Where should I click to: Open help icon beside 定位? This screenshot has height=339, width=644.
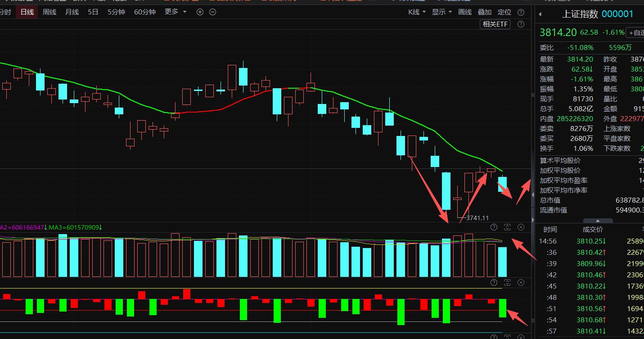pyautogui.click(x=521, y=12)
